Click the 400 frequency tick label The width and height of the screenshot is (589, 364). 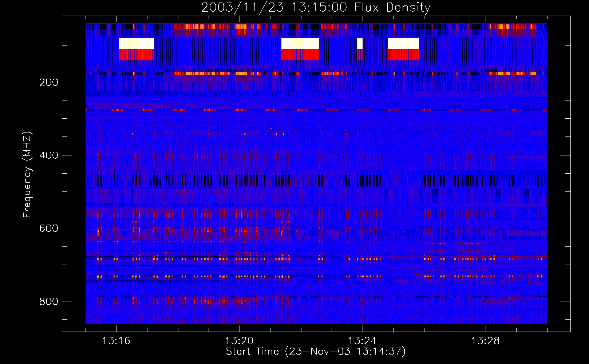[x=49, y=155]
